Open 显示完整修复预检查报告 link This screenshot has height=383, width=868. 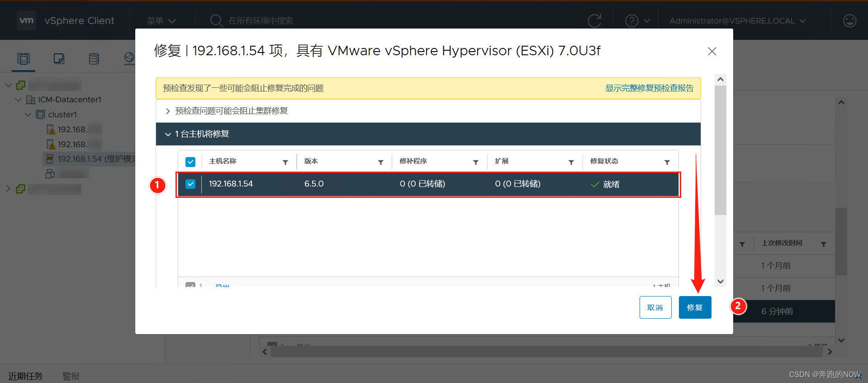[x=650, y=88]
